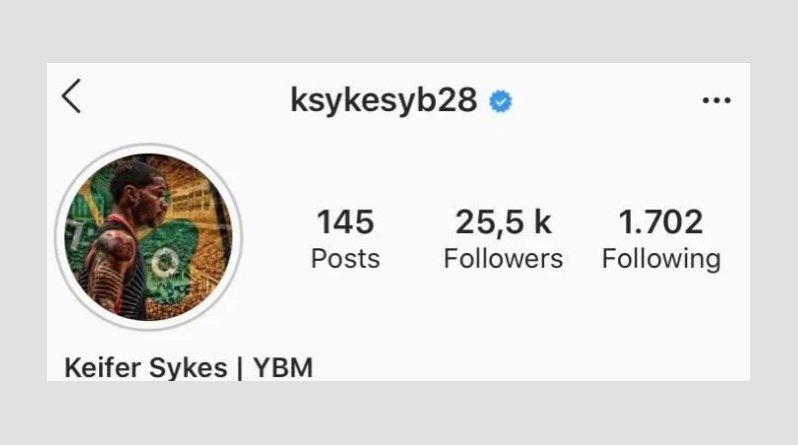Open the 1.702 following count
The image size is (798, 445).
click(661, 222)
